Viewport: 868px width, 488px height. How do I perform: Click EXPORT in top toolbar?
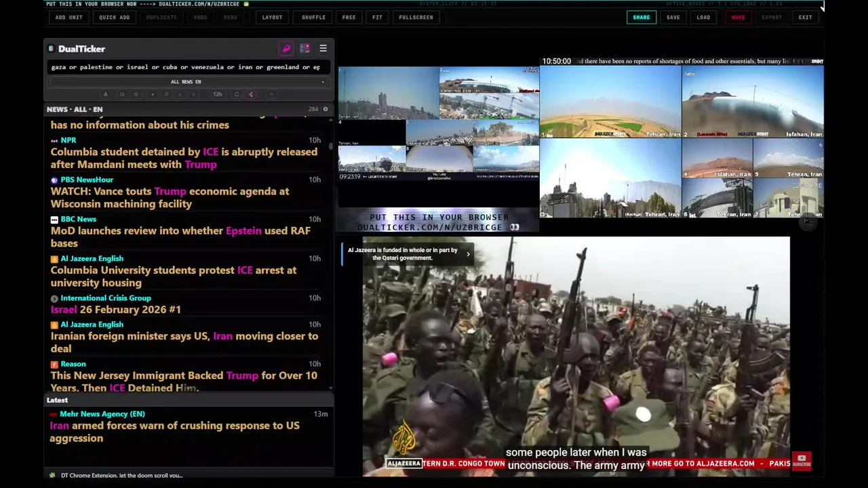point(771,17)
